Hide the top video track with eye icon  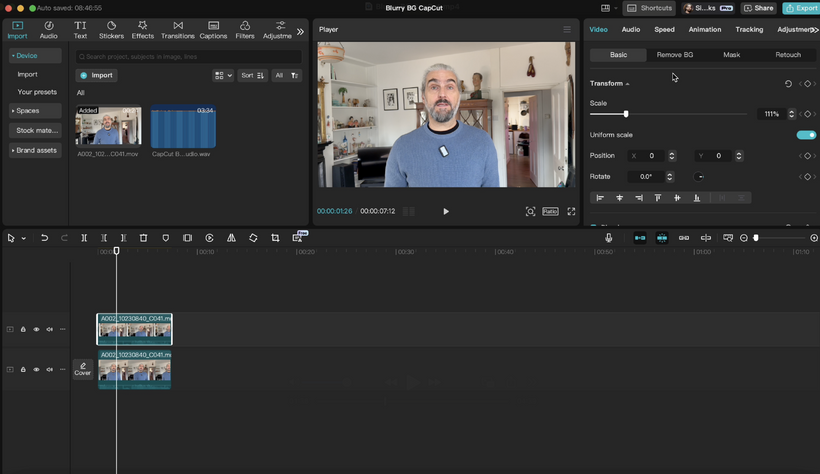pyautogui.click(x=36, y=329)
